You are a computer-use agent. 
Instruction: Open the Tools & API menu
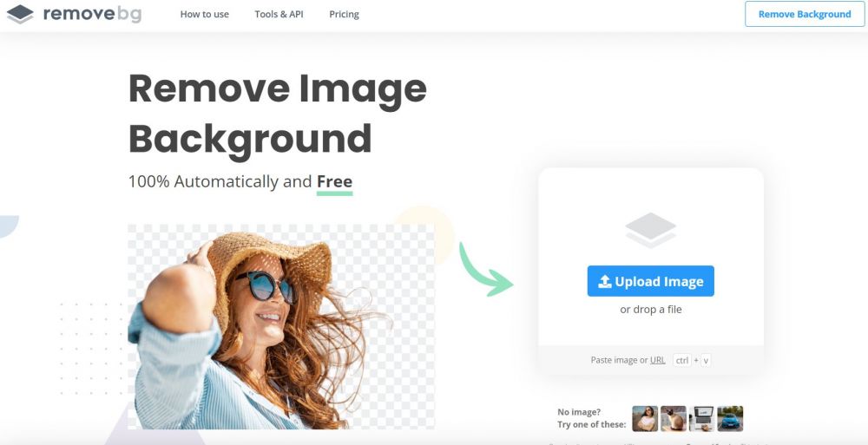[x=279, y=15]
